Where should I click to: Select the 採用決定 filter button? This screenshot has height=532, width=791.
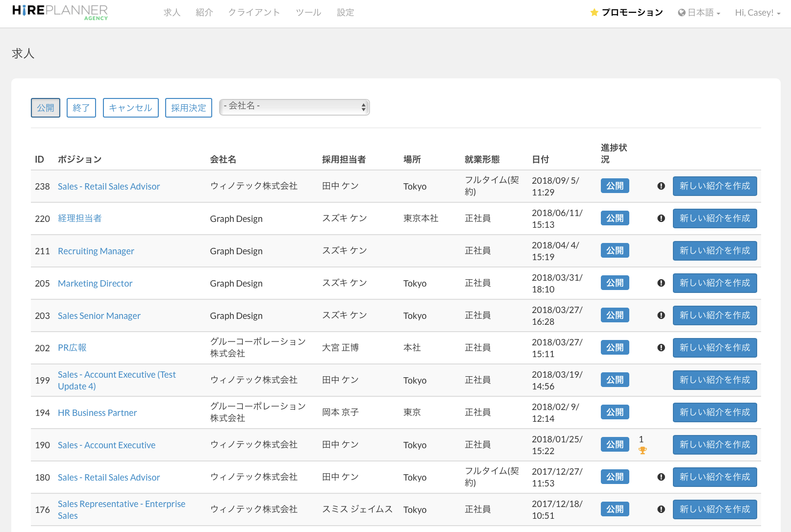[x=189, y=108]
